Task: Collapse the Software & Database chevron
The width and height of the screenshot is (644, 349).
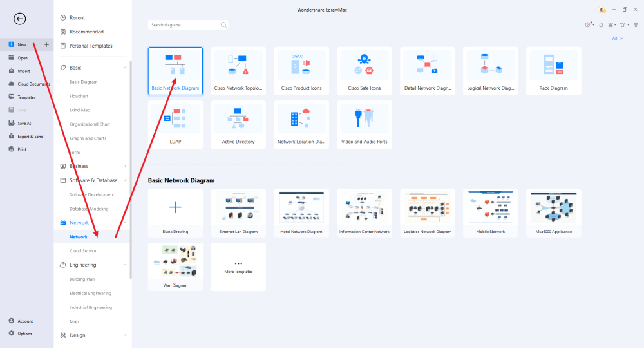Action: click(125, 180)
